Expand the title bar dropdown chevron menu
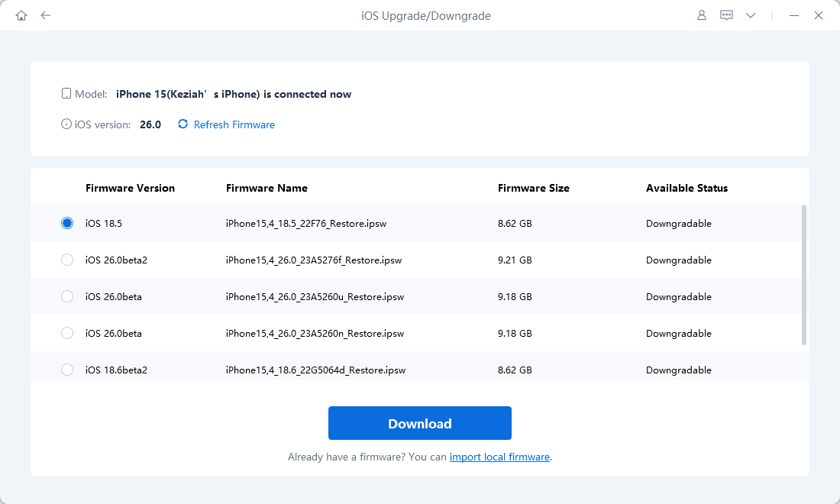 coord(751,15)
